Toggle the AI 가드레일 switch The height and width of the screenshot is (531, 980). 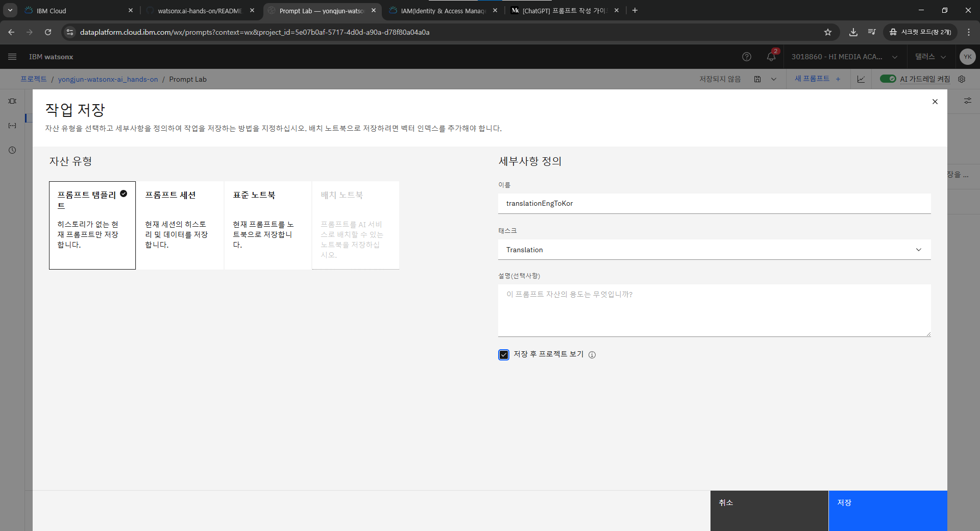tap(888, 79)
